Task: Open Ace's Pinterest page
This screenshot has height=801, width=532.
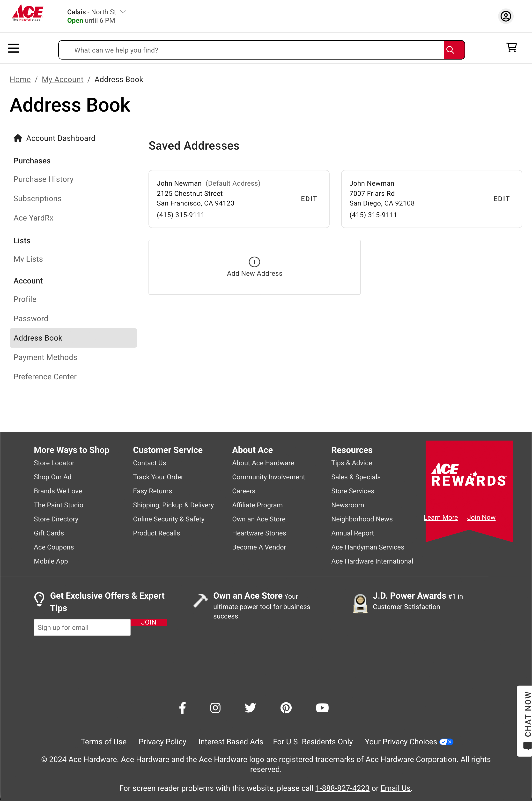Action: (x=286, y=708)
